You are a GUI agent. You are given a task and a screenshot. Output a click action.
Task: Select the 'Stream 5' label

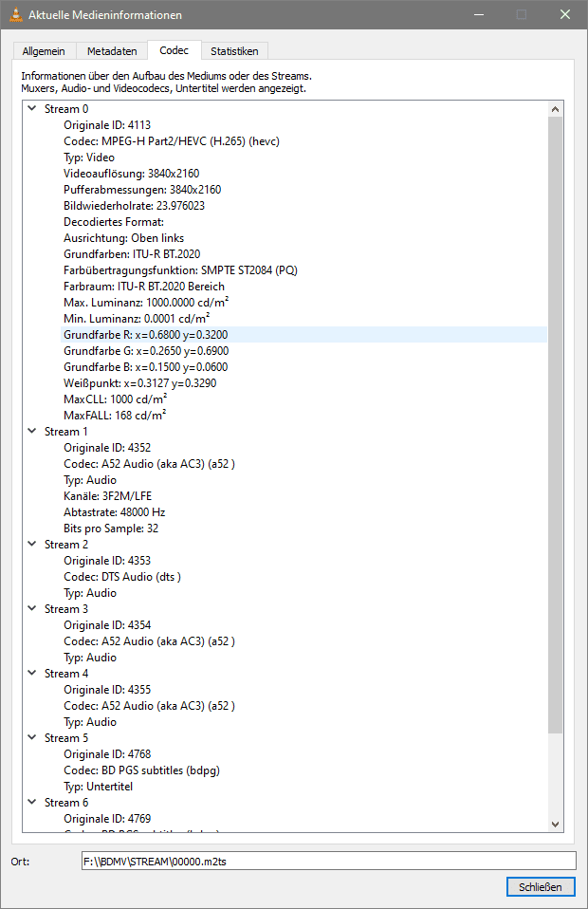coord(66,738)
